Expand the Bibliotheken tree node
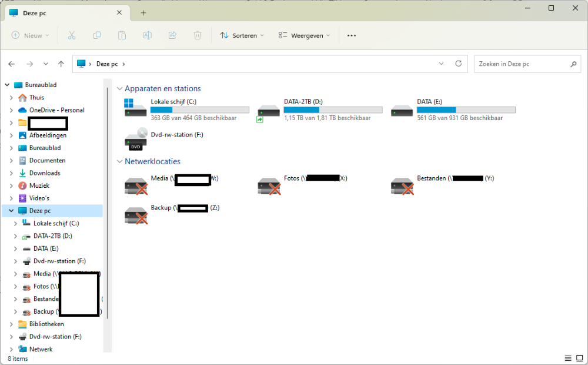Viewport: 588px width, 365px height. tap(12, 324)
